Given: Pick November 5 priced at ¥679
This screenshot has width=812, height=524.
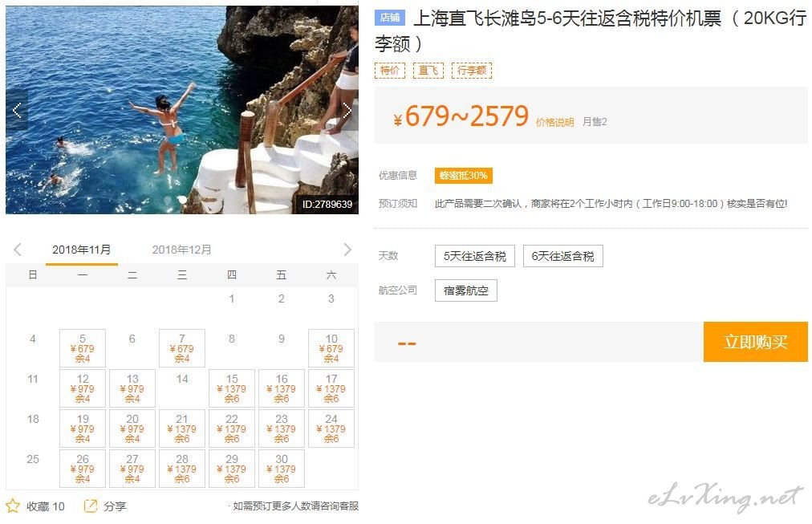Looking at the screenshot, I should [83, 348].
